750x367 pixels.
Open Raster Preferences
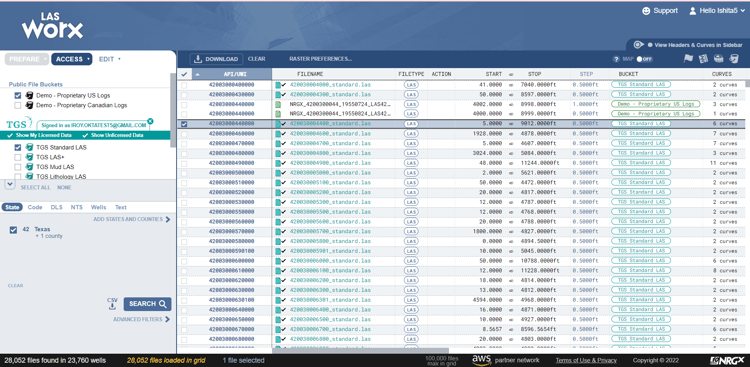click(x=320, y=59)
